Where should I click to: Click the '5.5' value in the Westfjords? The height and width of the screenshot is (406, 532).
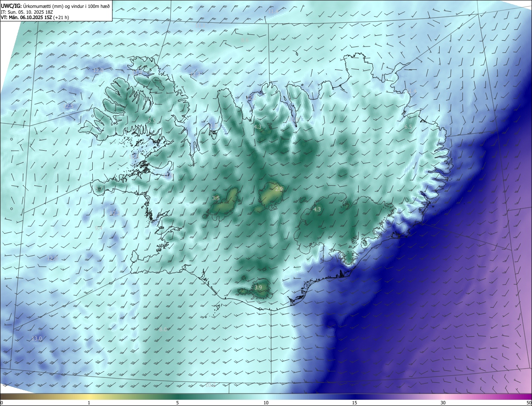pos(151,120)
